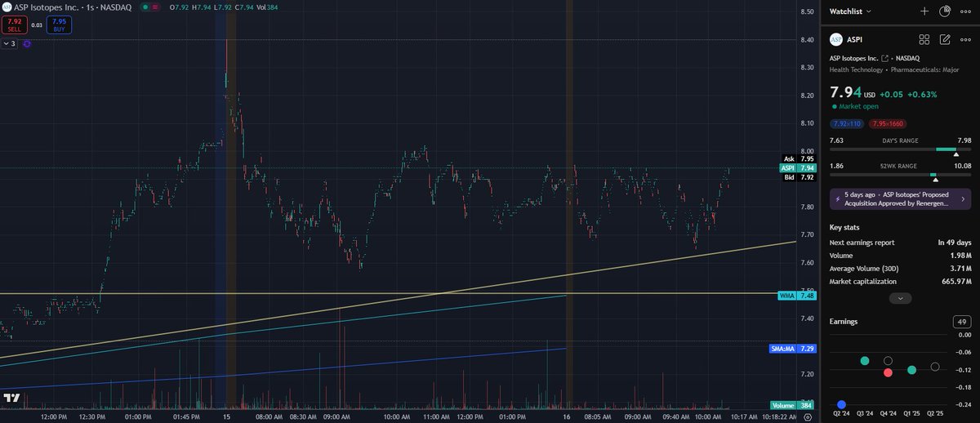Click the 8.40 price axis label
This screenshot has width=980, height=423.
pos(808,39)
